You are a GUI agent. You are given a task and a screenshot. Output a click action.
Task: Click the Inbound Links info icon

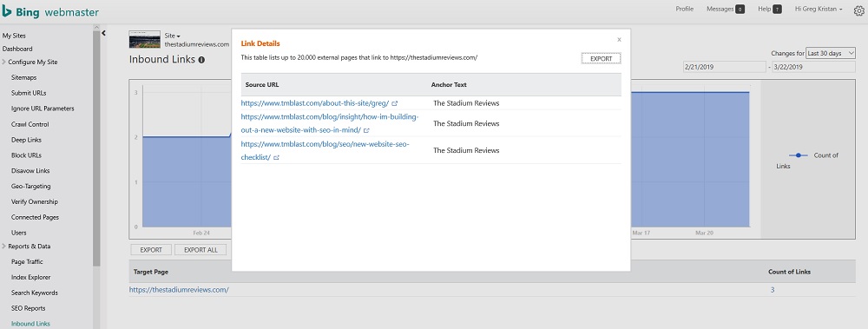tap(201, 60)
